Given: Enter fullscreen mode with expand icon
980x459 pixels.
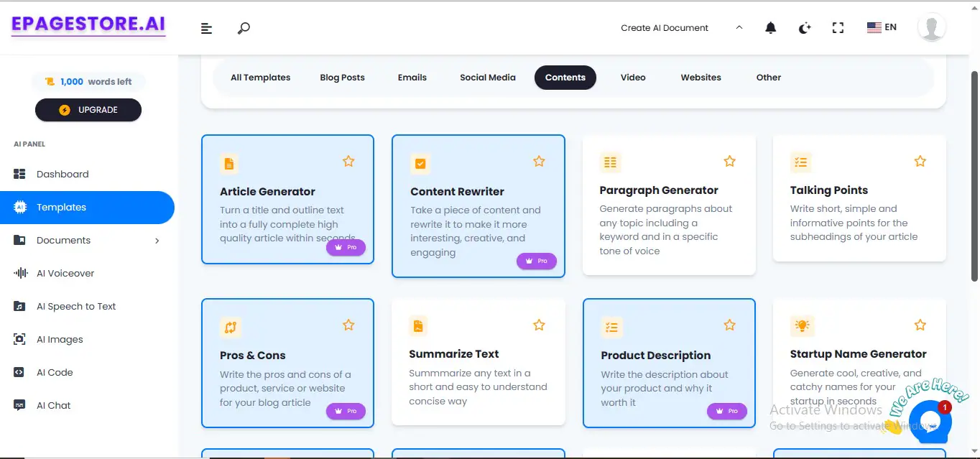Looking at the screenshot, I should (838, 28).
